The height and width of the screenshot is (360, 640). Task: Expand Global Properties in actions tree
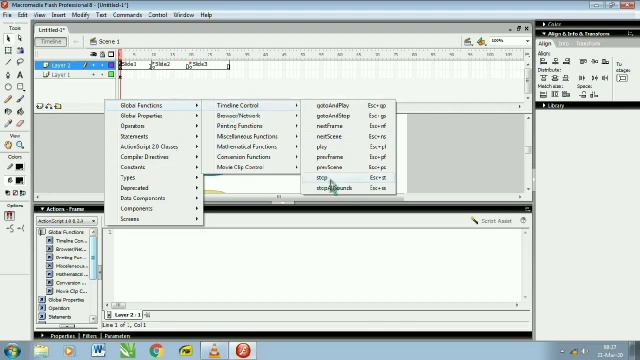(42, 300)
